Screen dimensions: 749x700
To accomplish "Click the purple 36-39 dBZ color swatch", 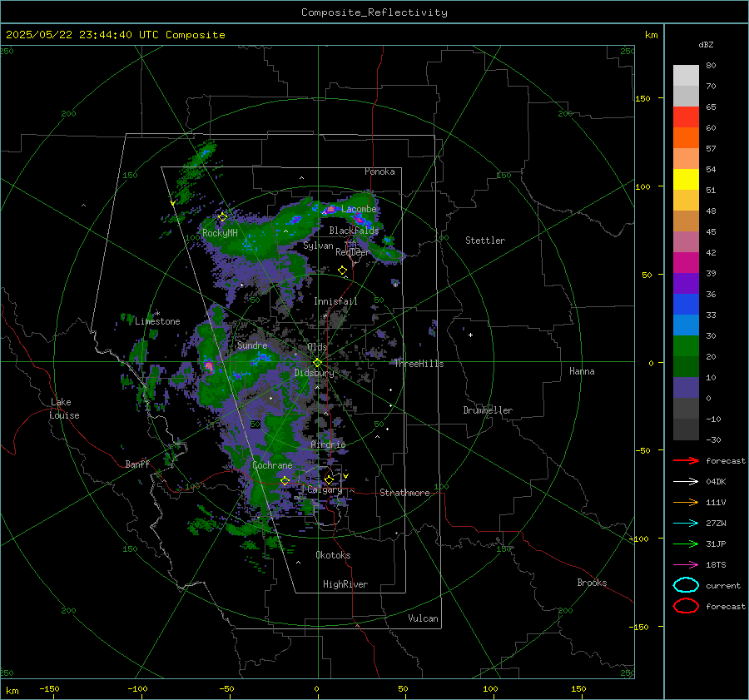I will [x=686, y=284].
